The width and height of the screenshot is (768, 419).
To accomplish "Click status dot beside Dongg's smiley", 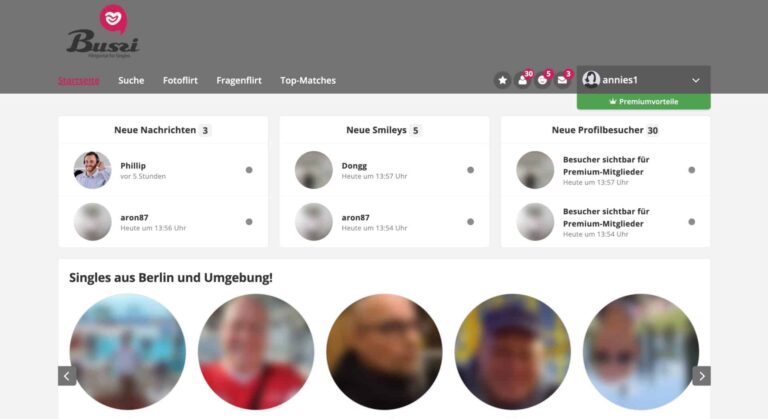I will click(x=470, y=170).
